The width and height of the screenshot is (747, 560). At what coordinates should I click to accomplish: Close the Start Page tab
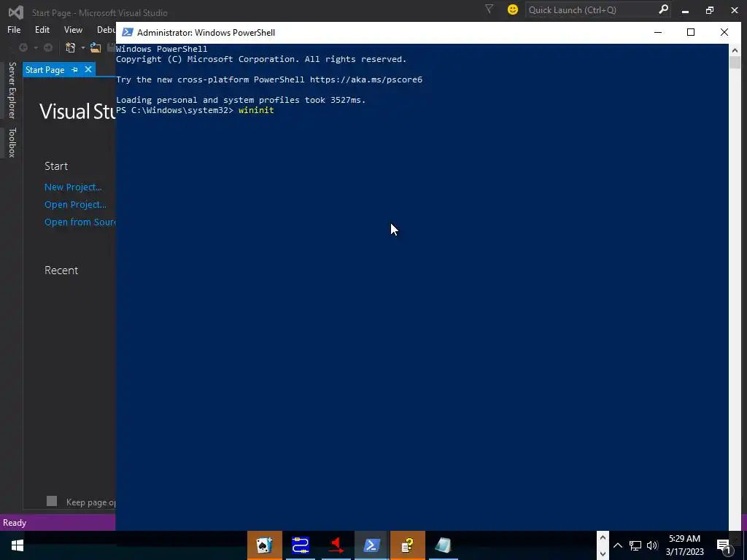[88, 69]
